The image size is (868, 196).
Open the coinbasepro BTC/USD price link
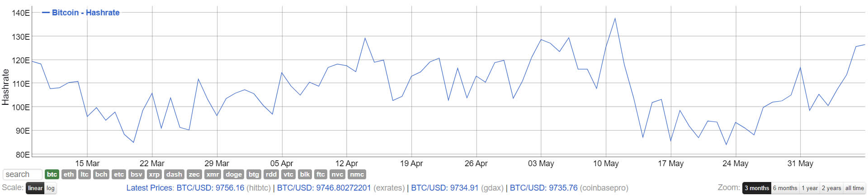[x=569, y=188]
